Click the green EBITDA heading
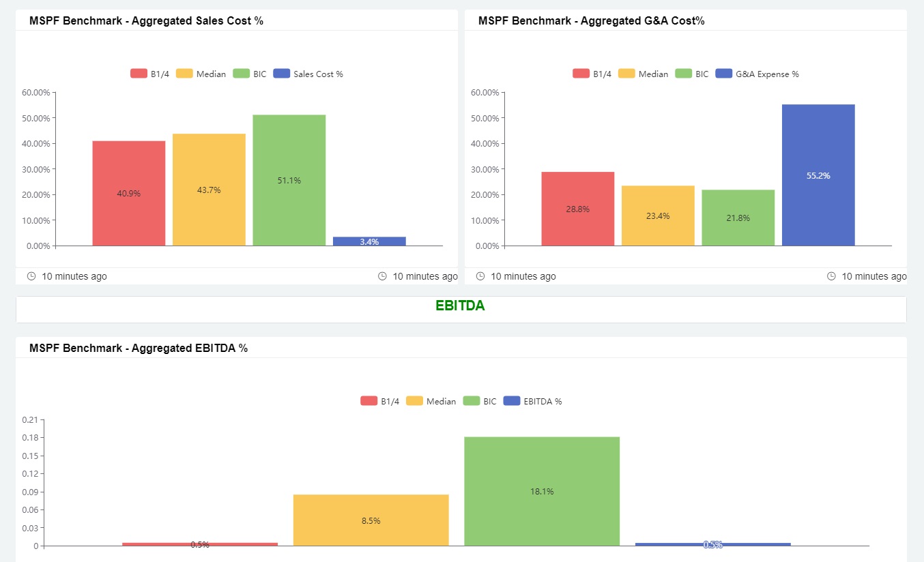Screen dimensions: 924x562 [x=461, y=306]
